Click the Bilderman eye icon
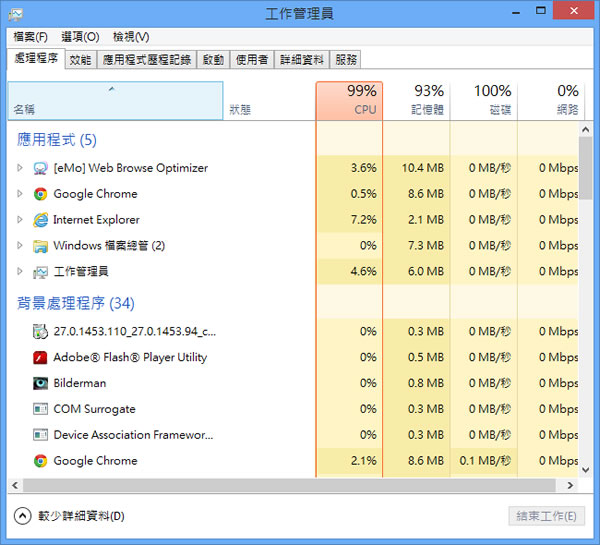This screenshot has height=545, width=600. [x=40, y=383]
